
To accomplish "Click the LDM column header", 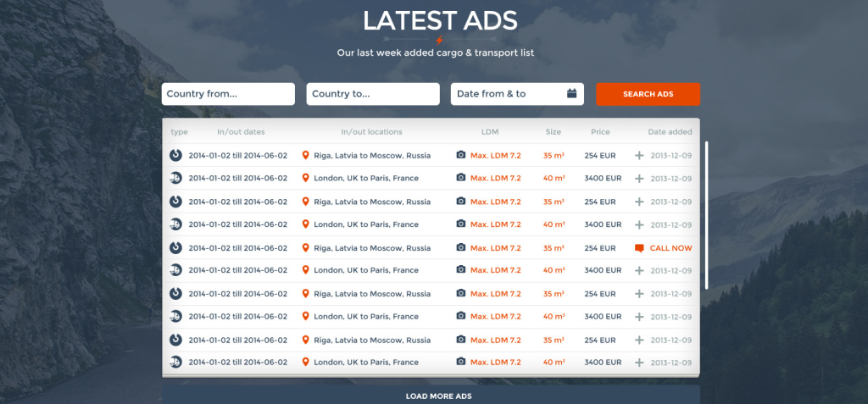I will tap(490, 132).
